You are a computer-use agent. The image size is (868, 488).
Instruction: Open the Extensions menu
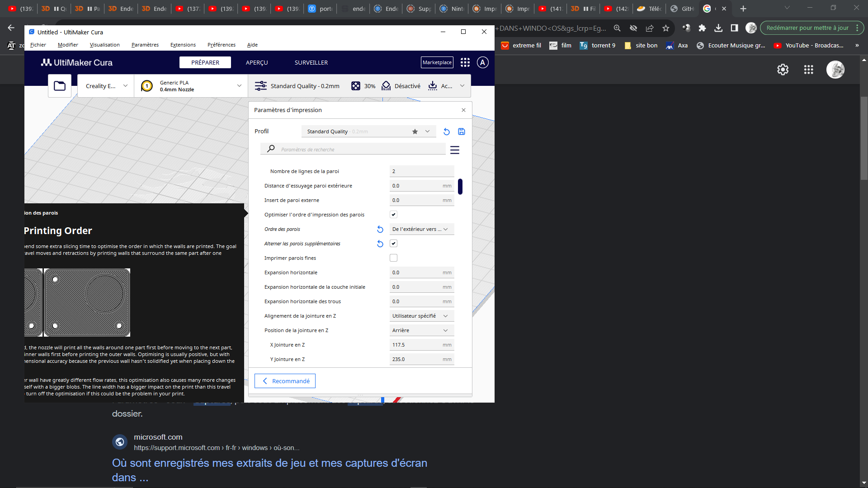coord(183,45)
